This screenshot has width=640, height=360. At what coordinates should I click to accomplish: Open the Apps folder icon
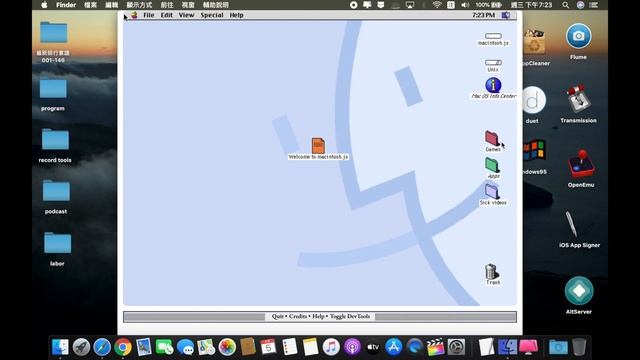pyautogui.click(x=492, y=165)
